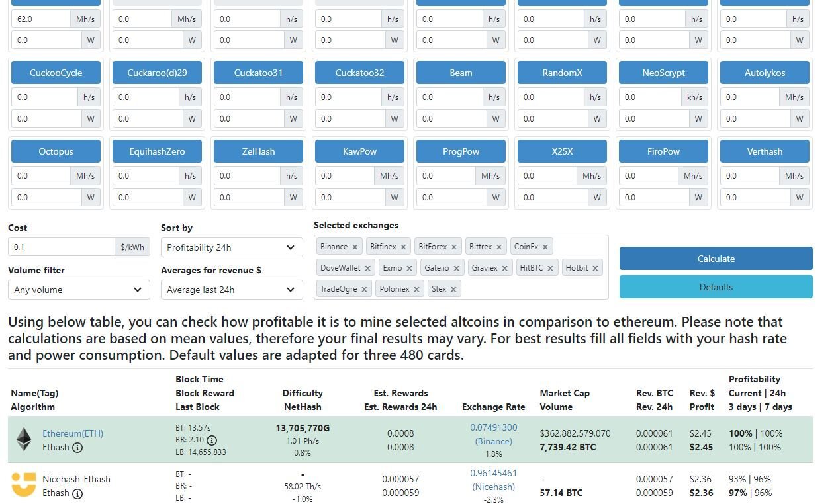Remove Exmo exchange tag
The image size is (838, 504).
[x=409, y=269]
